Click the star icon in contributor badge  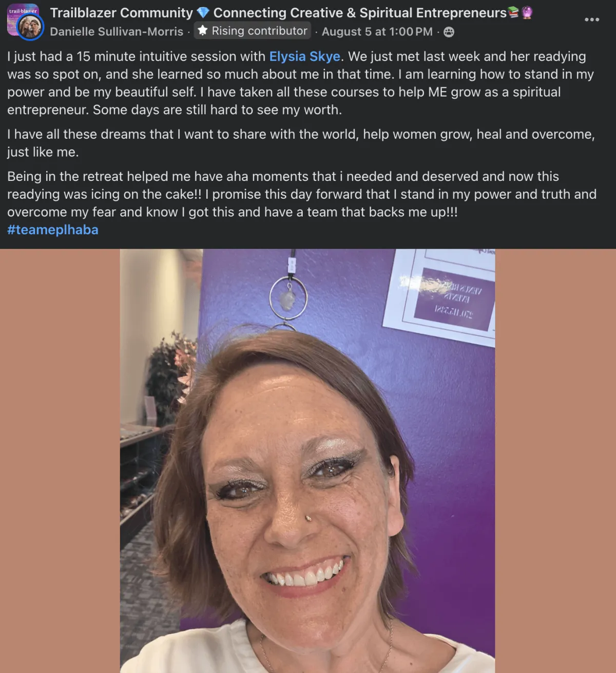point(203,31)
